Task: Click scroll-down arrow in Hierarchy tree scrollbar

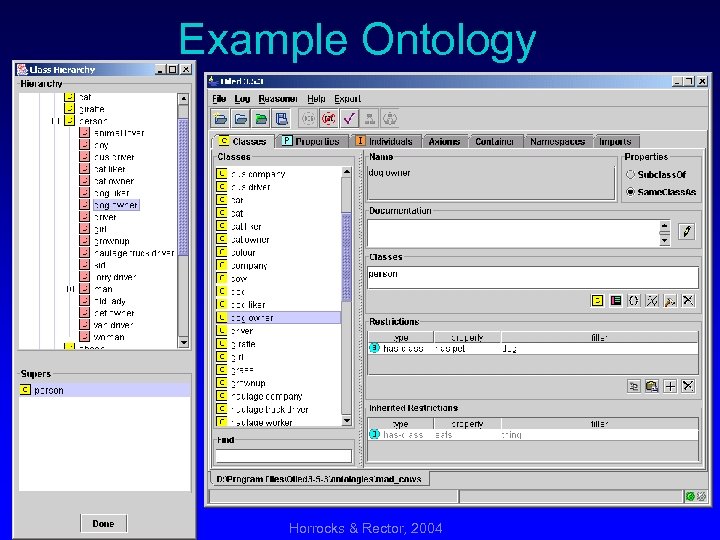Action: point(183,342)
